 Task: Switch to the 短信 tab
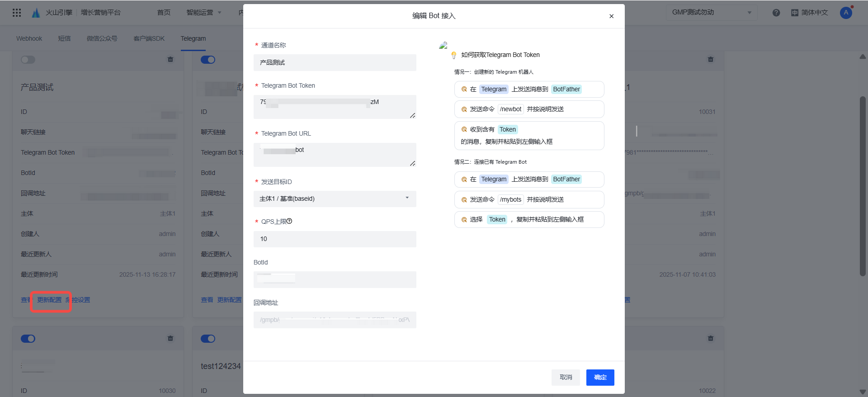coord(64,38)
